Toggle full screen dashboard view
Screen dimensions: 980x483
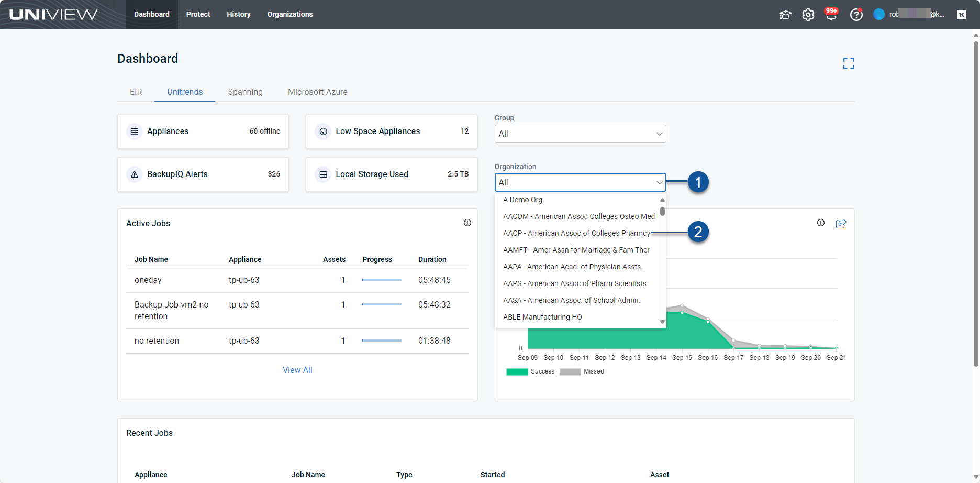pos(849,63)
